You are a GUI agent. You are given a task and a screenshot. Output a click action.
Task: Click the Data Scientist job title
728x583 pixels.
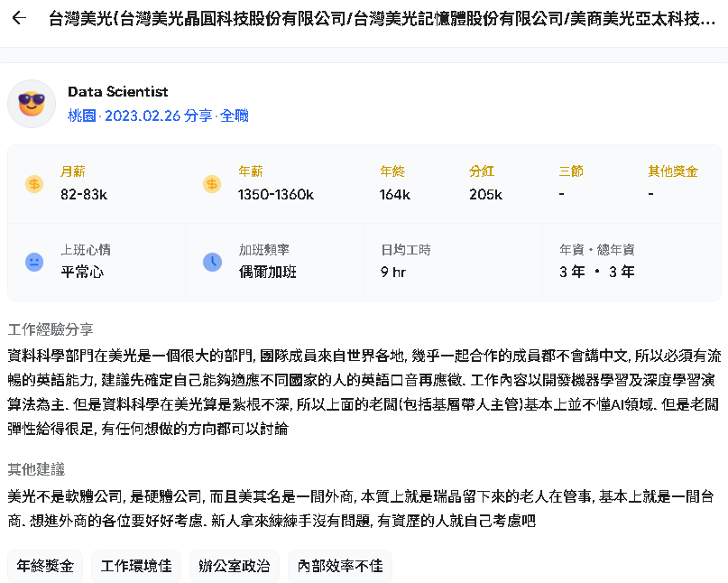click(118, 91)
